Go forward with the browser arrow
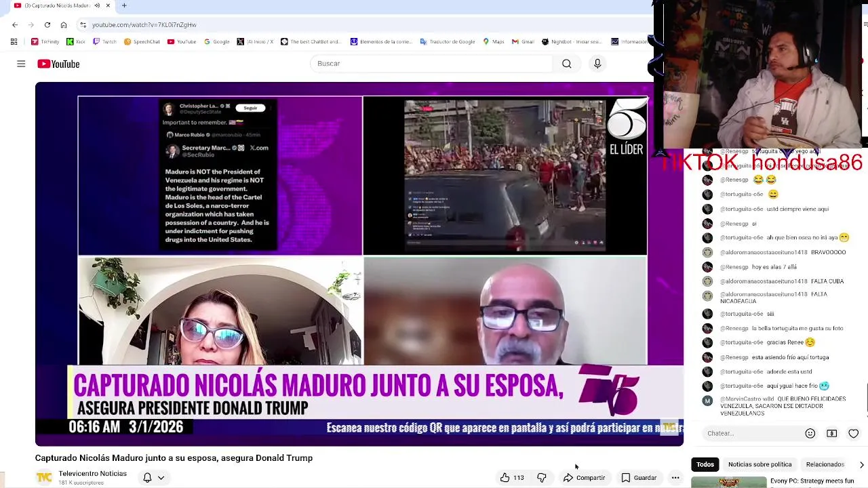 31,25
